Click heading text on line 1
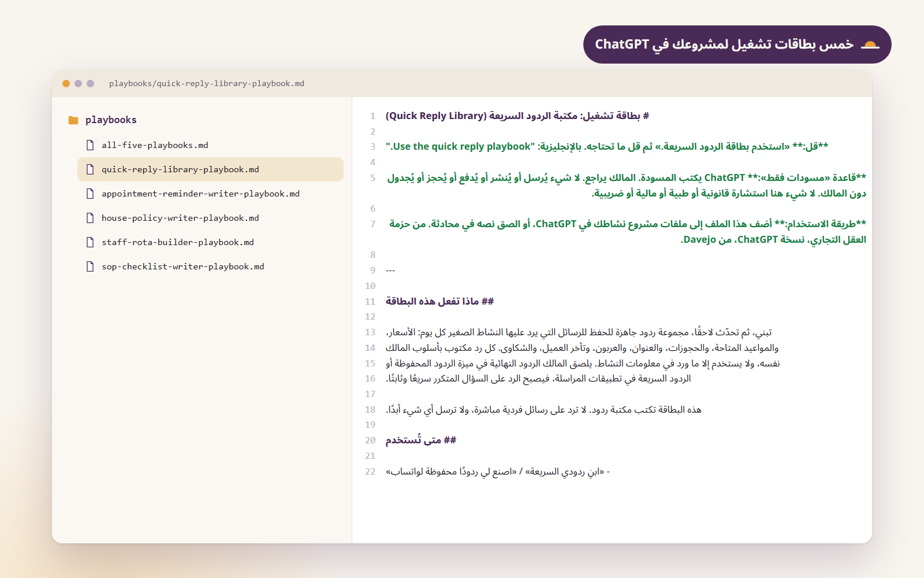This screenshot has width=924, height=578. coord(517,116)
